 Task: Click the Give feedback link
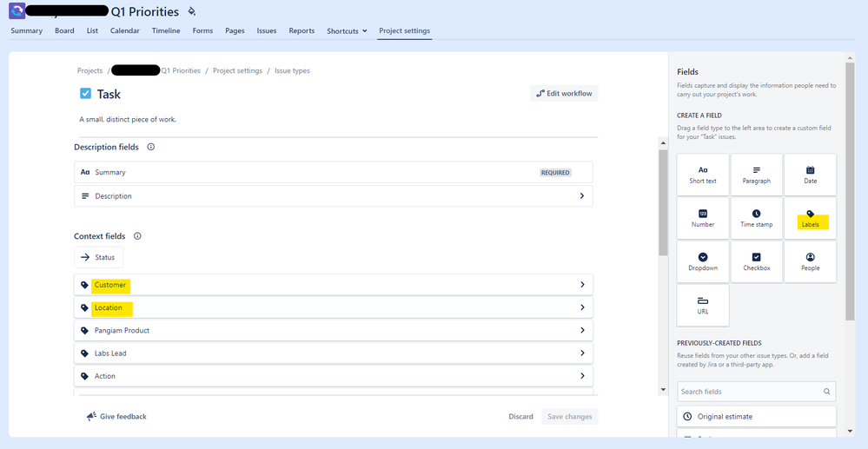123,416
